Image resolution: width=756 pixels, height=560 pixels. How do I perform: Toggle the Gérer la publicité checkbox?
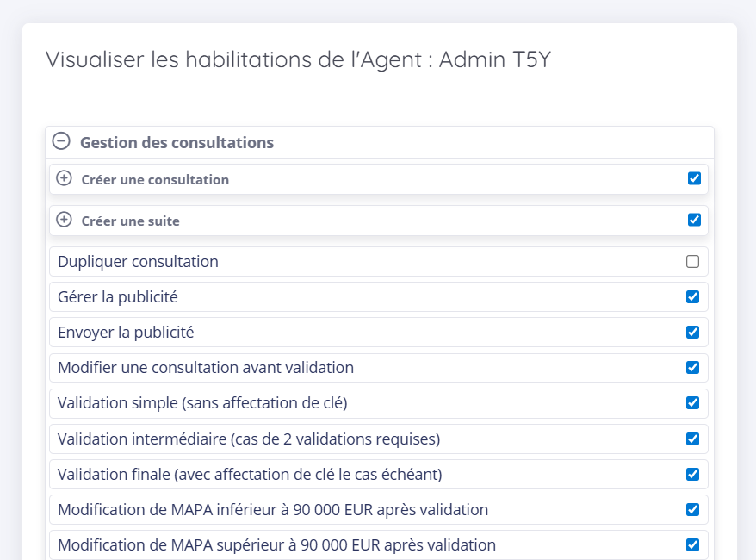coord(692,297)
